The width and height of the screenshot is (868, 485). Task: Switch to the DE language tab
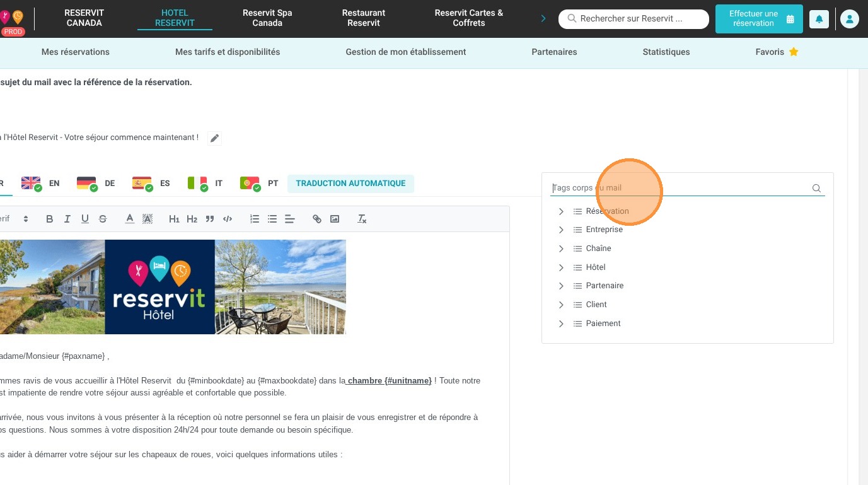[x=96, y=183]
